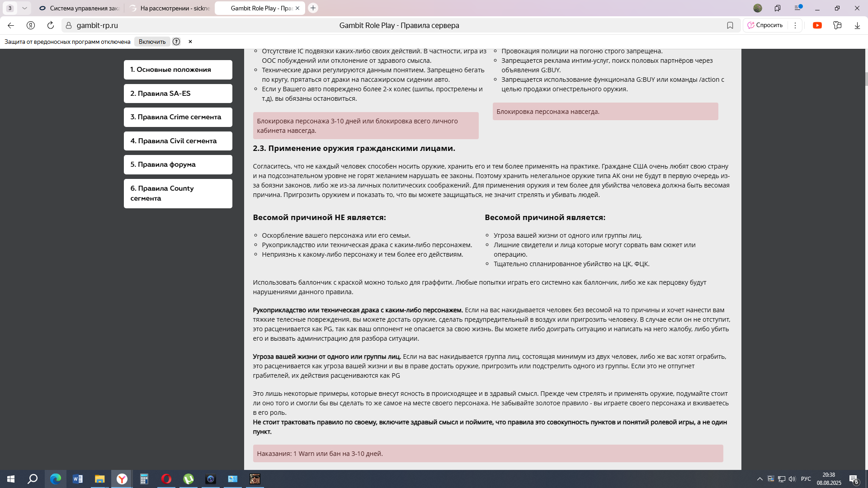The height and width of the screenshot is (488, 868).
Task: Open the Yandex home button icon
Action: 31,25
